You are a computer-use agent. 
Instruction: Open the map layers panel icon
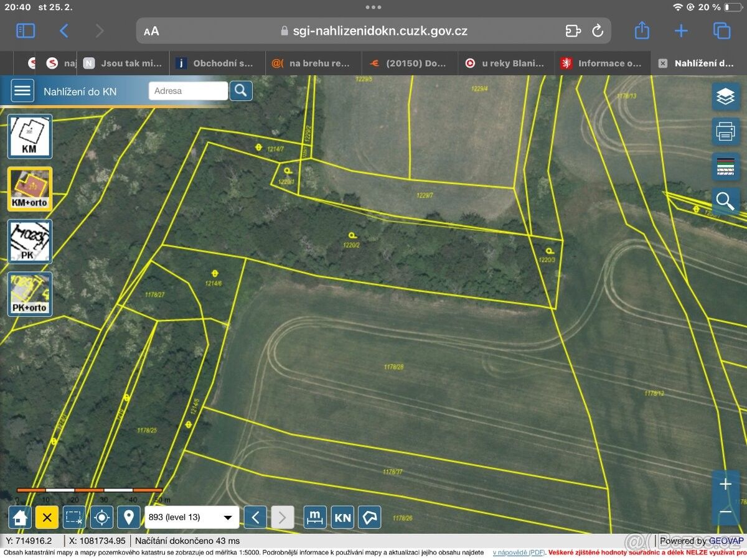point(725,96)
